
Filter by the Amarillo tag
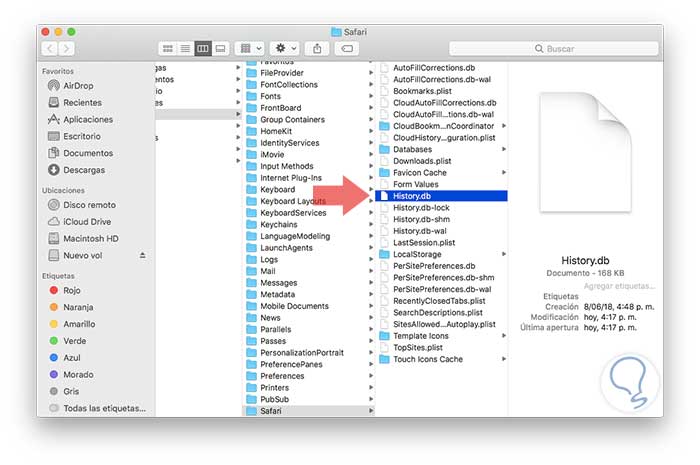pyautogui.click(x=79, y=324)
